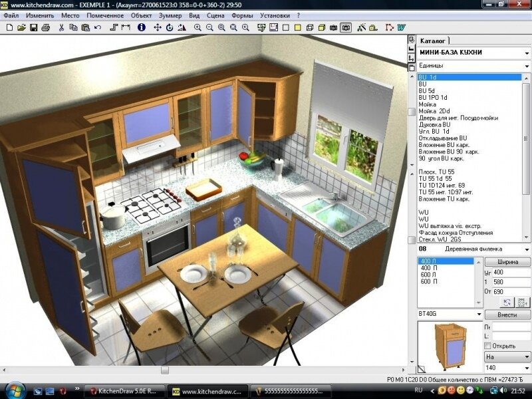Screen dimensions: 532x399
Task: Click the horizontal scrollbar thumb below 3D view
Action: [x=165, y=370]
